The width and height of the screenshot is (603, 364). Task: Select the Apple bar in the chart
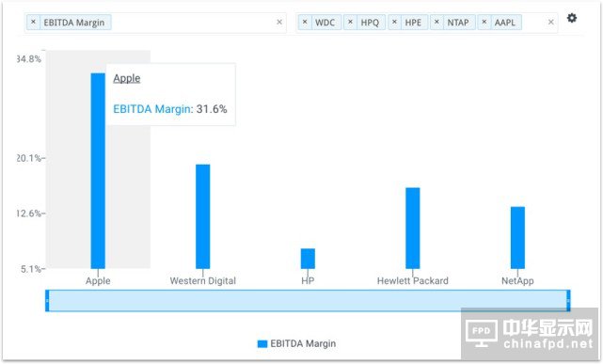(98, 170)
